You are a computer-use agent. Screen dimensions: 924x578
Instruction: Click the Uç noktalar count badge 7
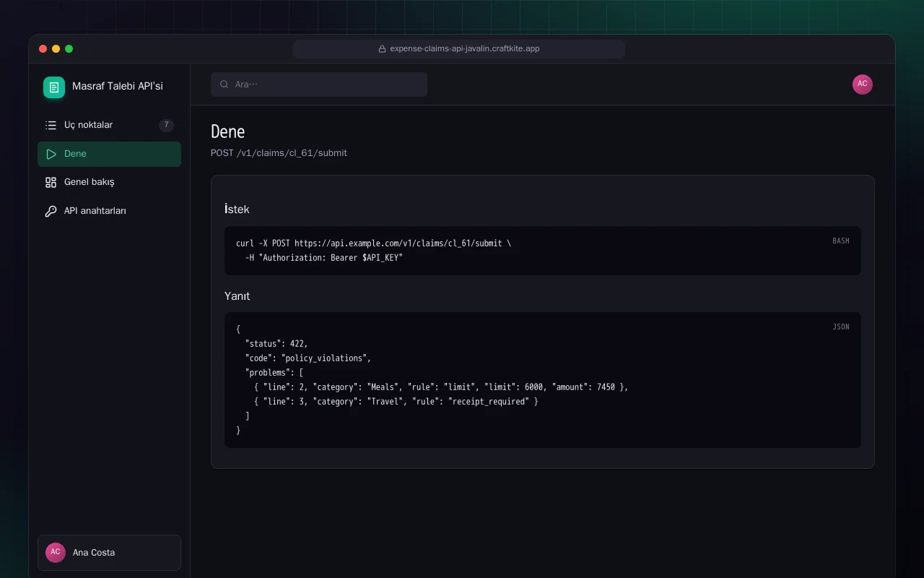click(x=166, y=125)
